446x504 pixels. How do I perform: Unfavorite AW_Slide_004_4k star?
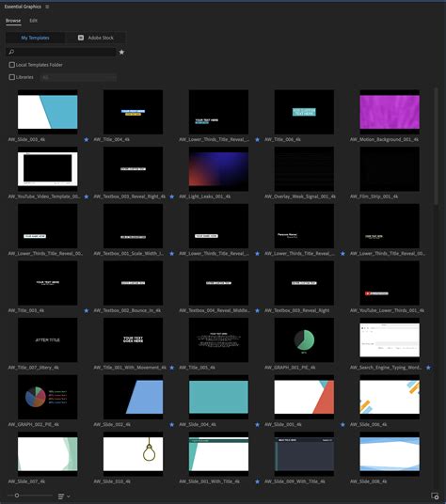[257, 424]
